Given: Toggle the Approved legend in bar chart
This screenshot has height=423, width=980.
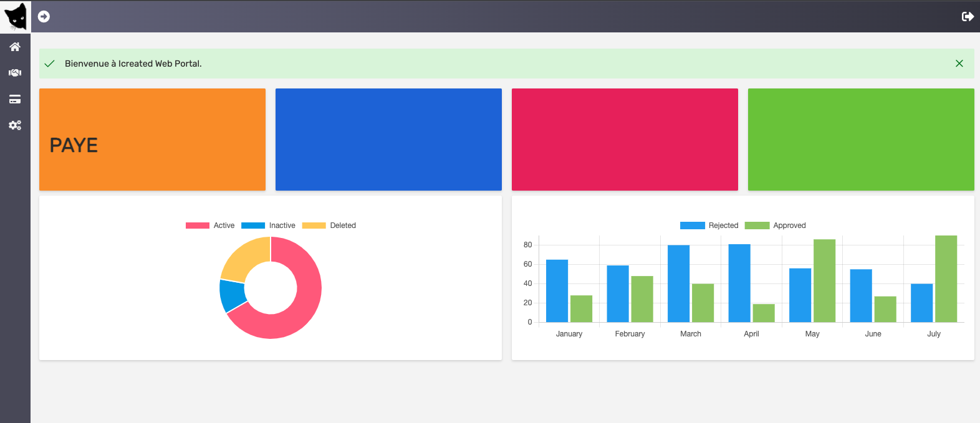Looking at the screenshot, I should 775,226.
